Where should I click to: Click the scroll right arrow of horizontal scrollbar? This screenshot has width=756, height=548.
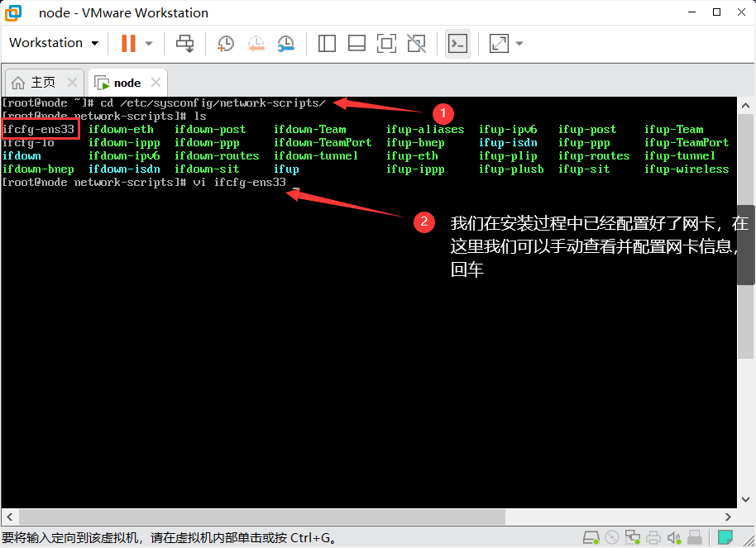pos(728,517)
